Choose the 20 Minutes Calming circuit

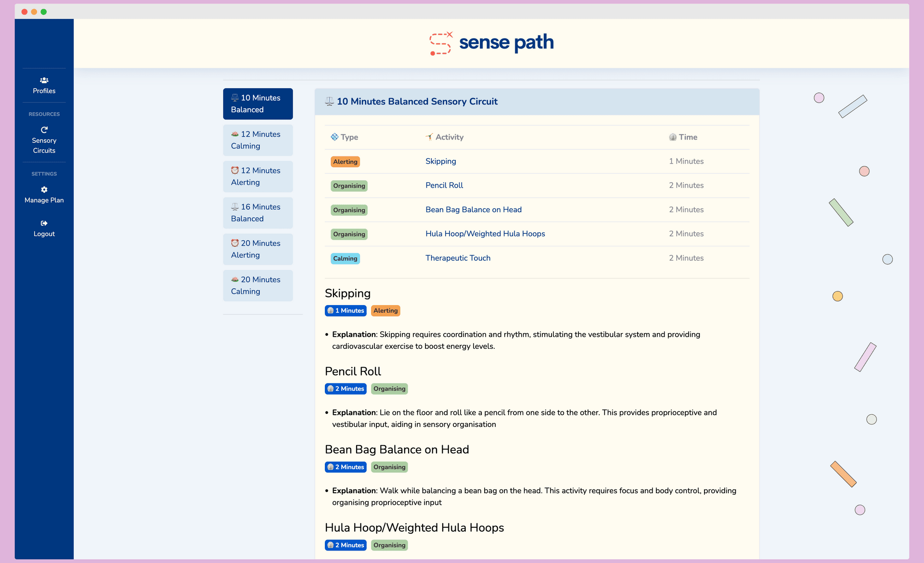point(257,285)
